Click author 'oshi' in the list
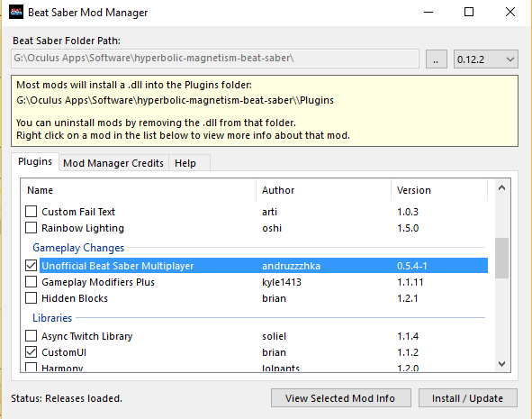This screenshot has width=532, height=419. 272,228
